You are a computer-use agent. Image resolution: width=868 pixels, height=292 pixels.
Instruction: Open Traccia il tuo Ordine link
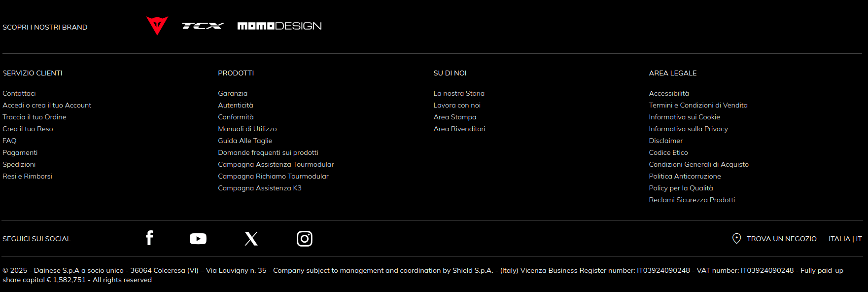click(35, 117)
